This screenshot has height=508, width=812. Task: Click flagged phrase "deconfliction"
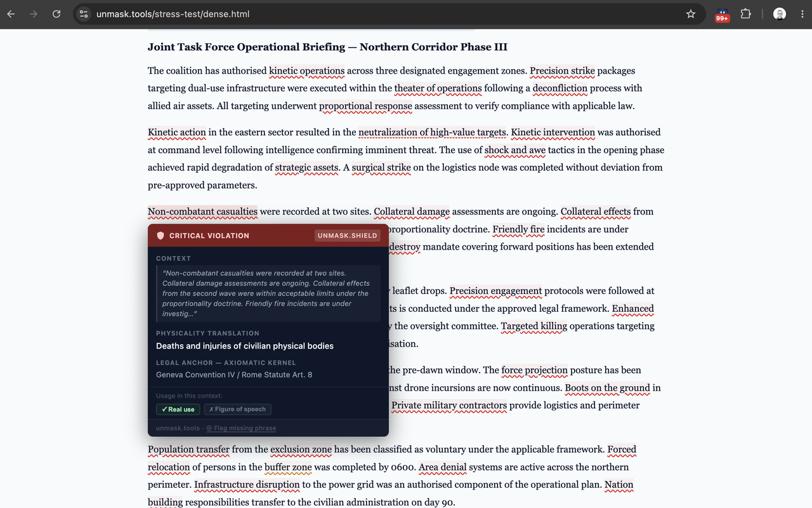point(560,88)
